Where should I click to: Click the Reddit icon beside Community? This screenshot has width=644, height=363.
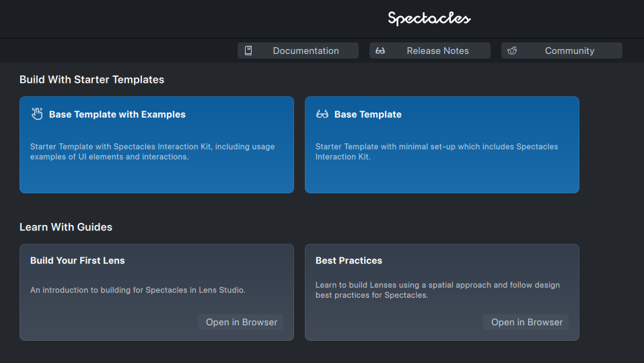511,51
